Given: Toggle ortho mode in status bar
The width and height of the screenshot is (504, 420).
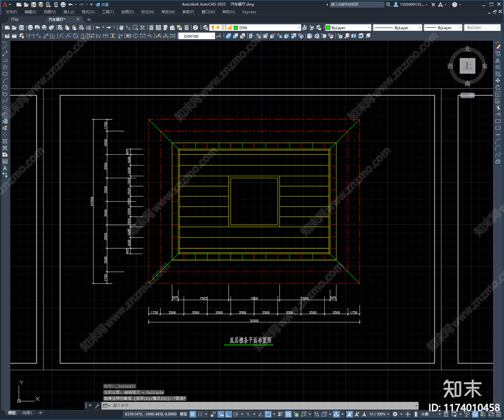Looking at the screenshot, I should 229,414.
